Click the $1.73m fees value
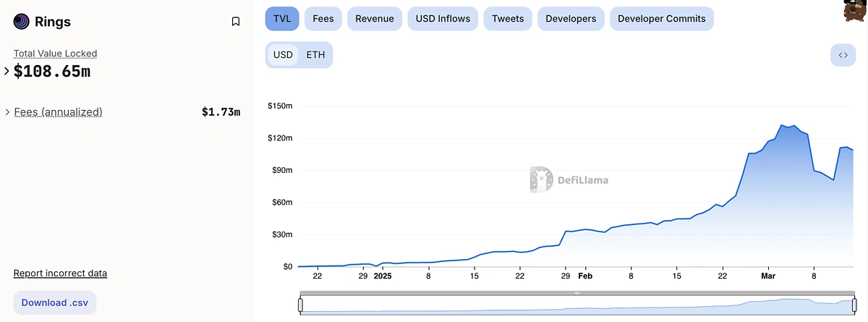 tap(221, 112)
